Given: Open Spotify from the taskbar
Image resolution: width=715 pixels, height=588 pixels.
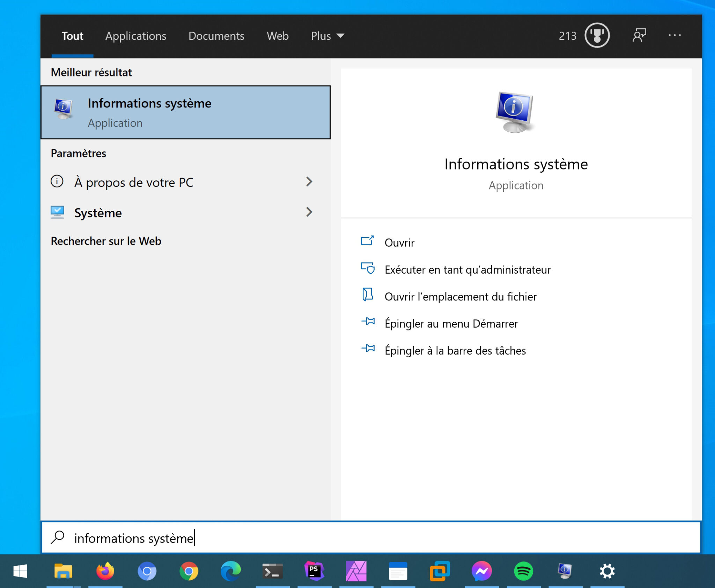Looking at the screenshot, I should [523, 571].
